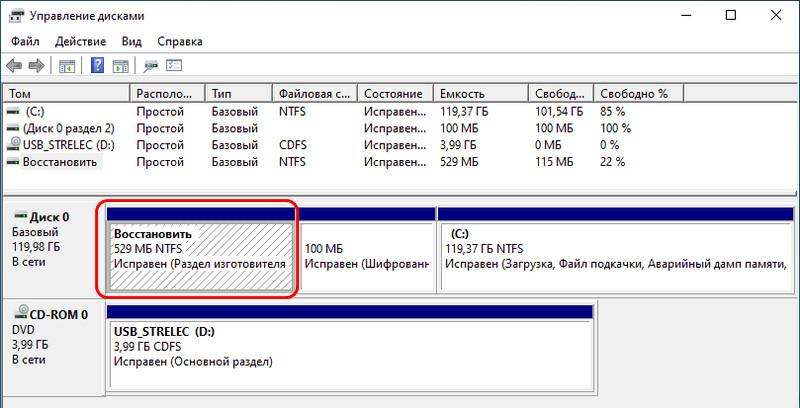Click the 22 % free percentage cell
Image resolution: width=800 pixels, height=408 pixels.
(613, 162)
